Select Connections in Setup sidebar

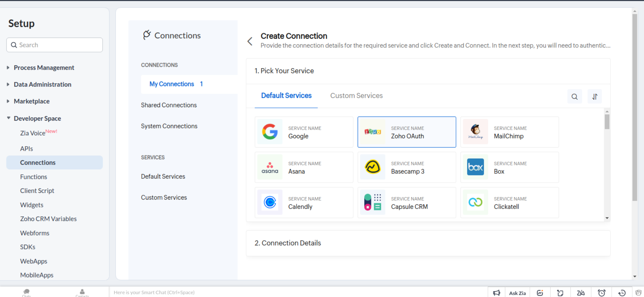[54, 162]
